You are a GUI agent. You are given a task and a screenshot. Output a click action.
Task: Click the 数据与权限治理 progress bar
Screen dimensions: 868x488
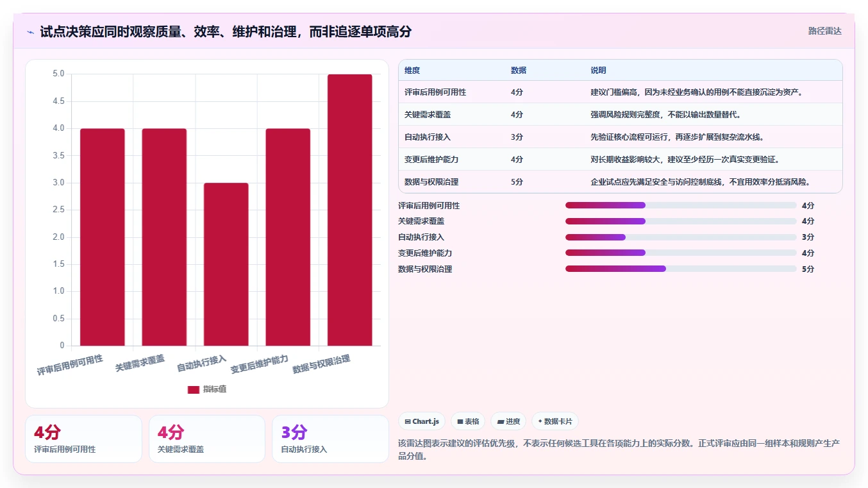[x=681, y=269]
